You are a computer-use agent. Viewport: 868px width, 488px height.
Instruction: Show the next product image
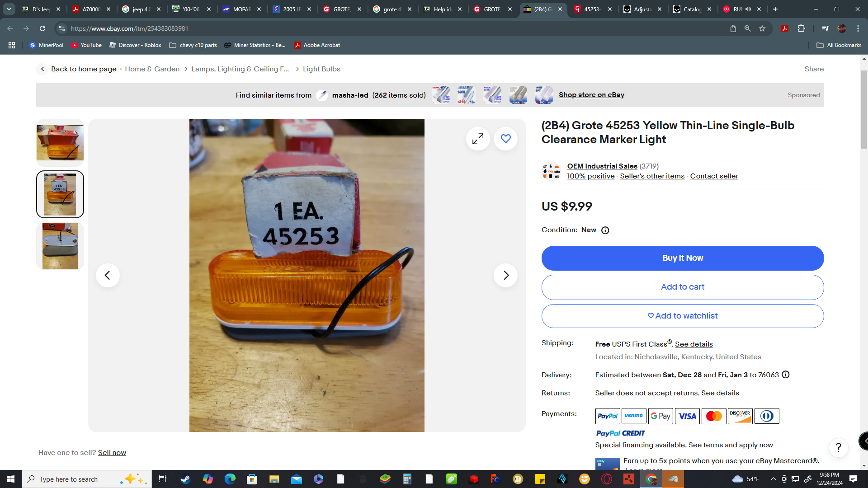(505, 275)
